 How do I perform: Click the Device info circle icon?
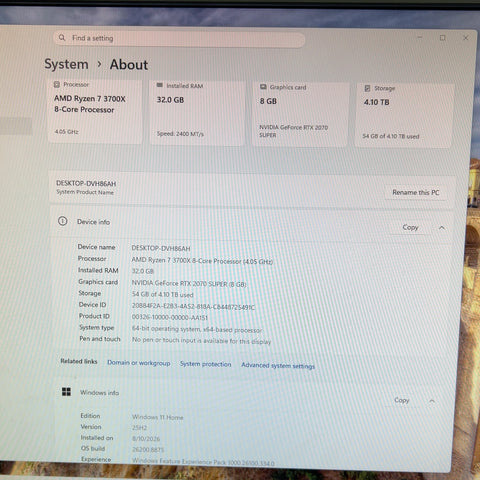click(63, 221)
